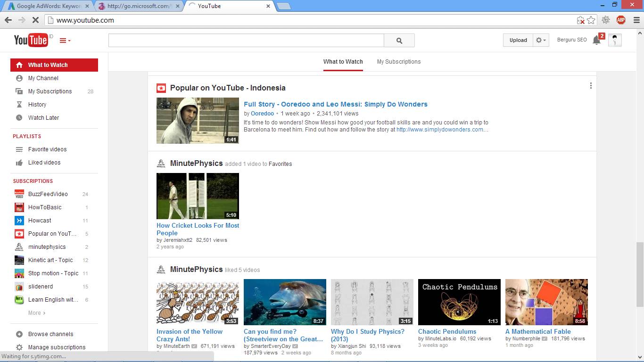Screen dimensions: 644x362
Task: Click the YouTube search box
Action: point(246,41)
